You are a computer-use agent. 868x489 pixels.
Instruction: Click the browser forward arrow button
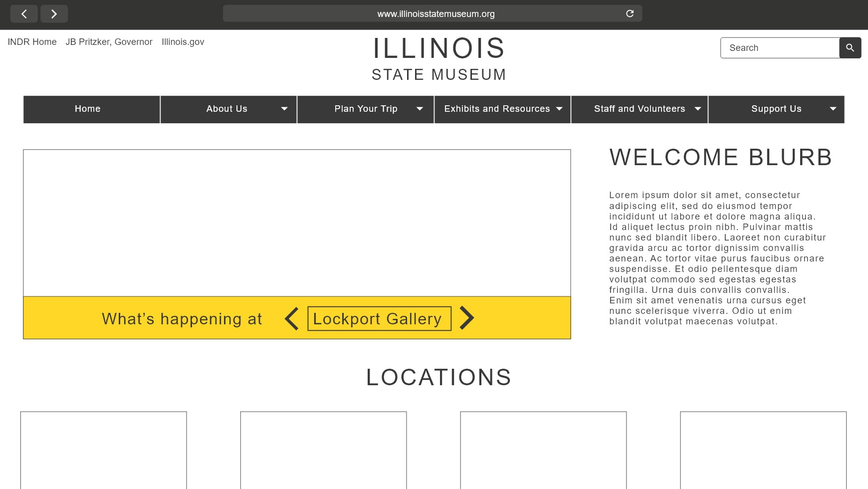[54, 14]
